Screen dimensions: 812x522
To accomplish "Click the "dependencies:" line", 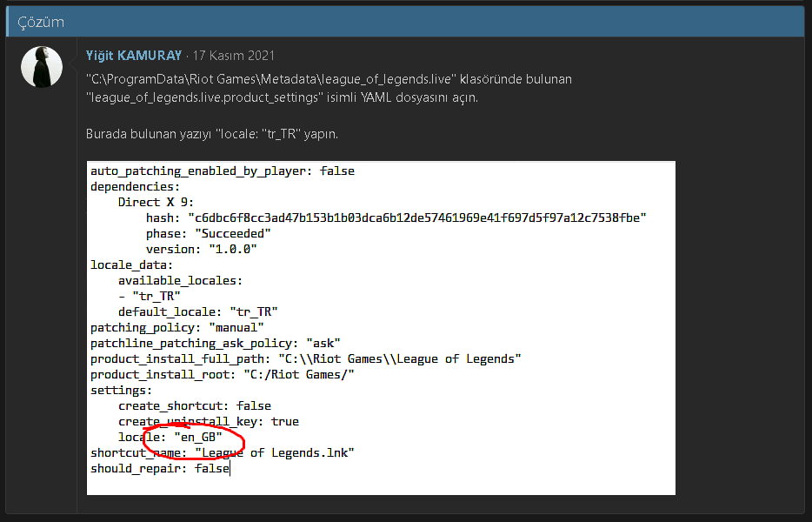I will point(135,186).
